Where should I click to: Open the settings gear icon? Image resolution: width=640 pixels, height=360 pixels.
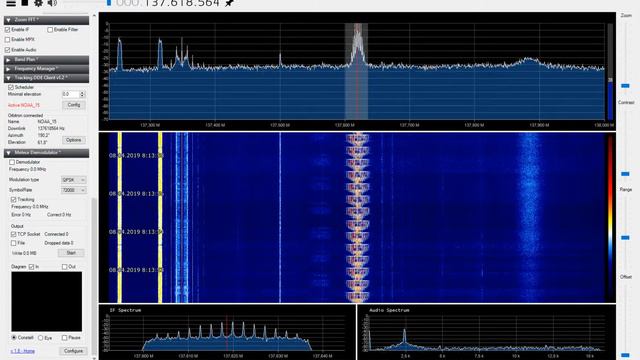click(x=38, y=3)
